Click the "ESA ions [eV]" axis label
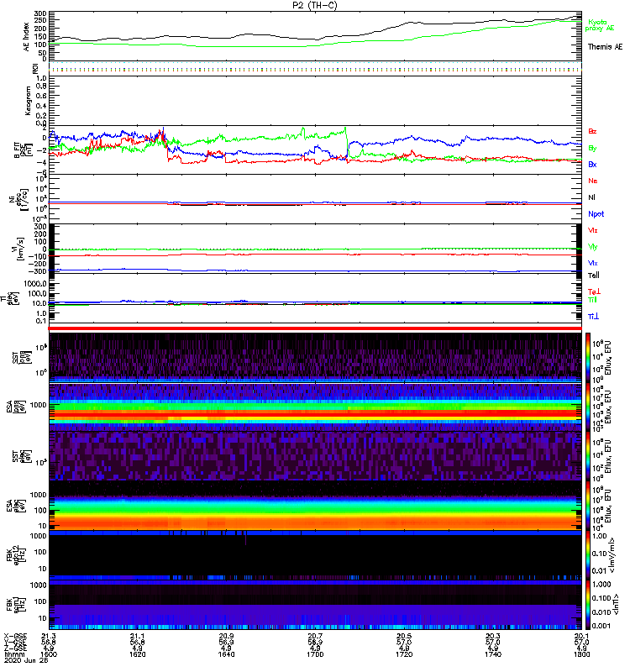Image resolution: width=630 pixels, height=672 pixels. [x=16, y=407]
